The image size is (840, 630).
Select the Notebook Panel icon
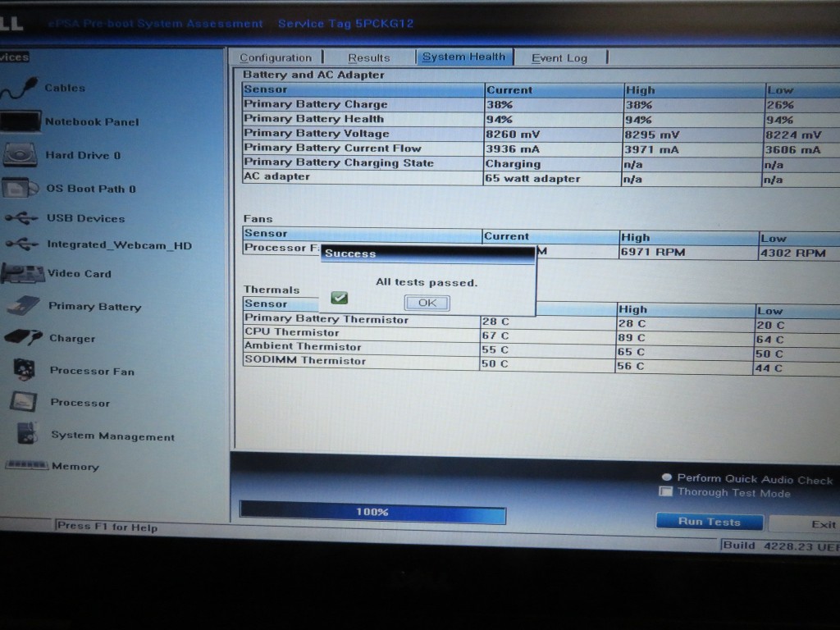pyautogui.click(x=21, y=121)
